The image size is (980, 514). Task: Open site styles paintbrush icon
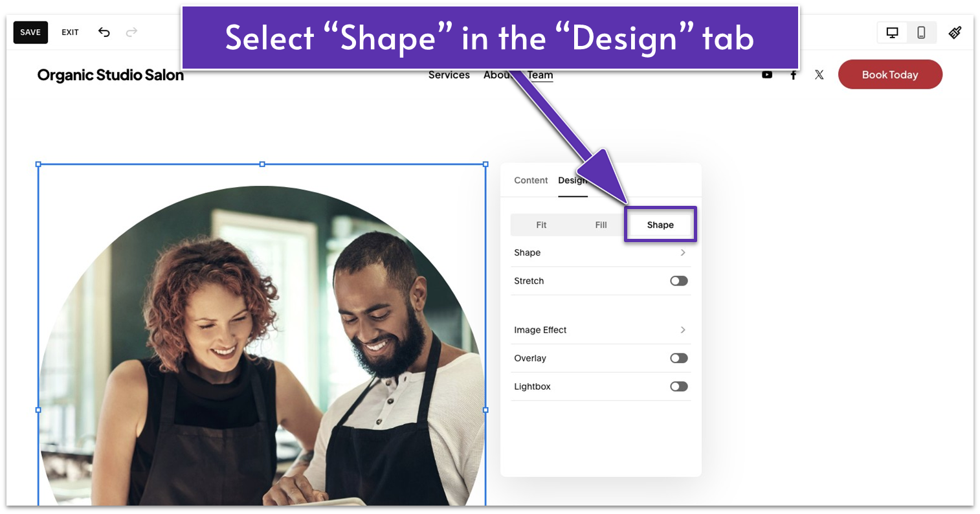(x=955, y=32)
